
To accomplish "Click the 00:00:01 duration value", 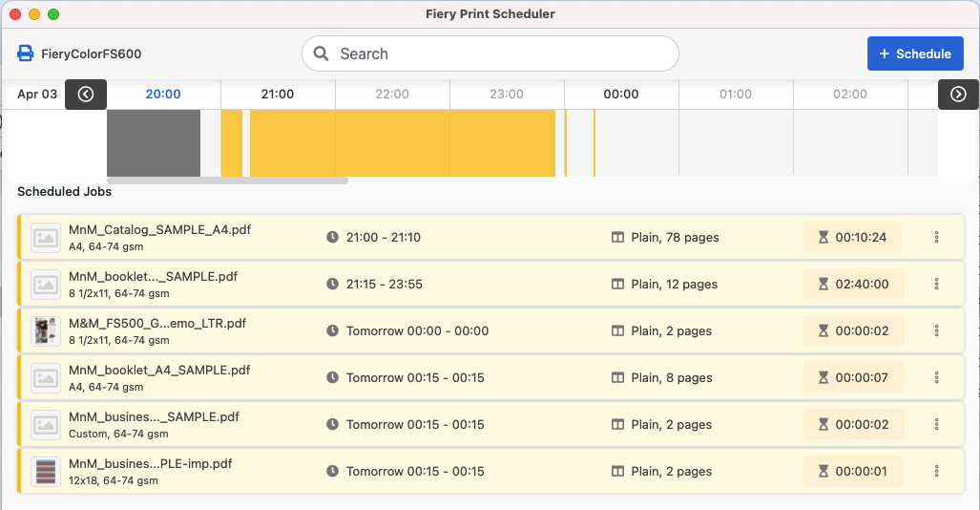I will (861, 471).
